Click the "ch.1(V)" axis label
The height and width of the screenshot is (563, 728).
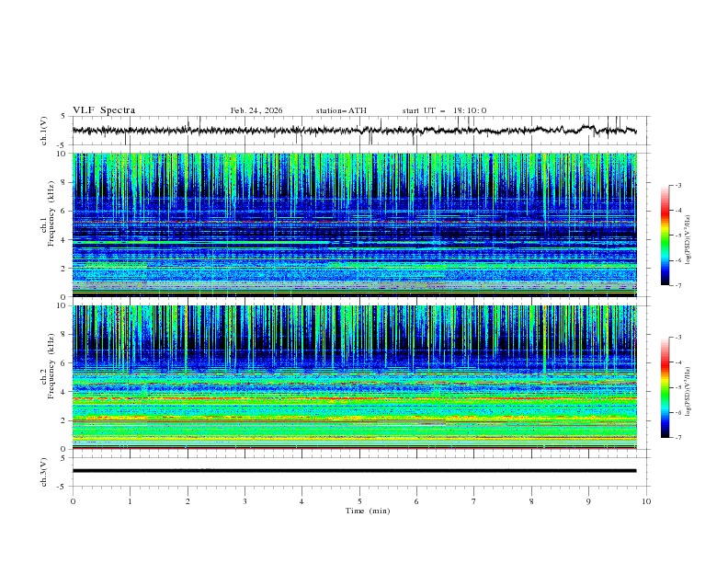(44, 131)
